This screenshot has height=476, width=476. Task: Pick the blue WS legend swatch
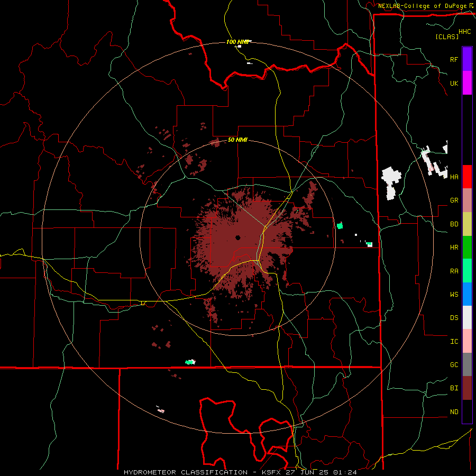(x=467, y=294)
